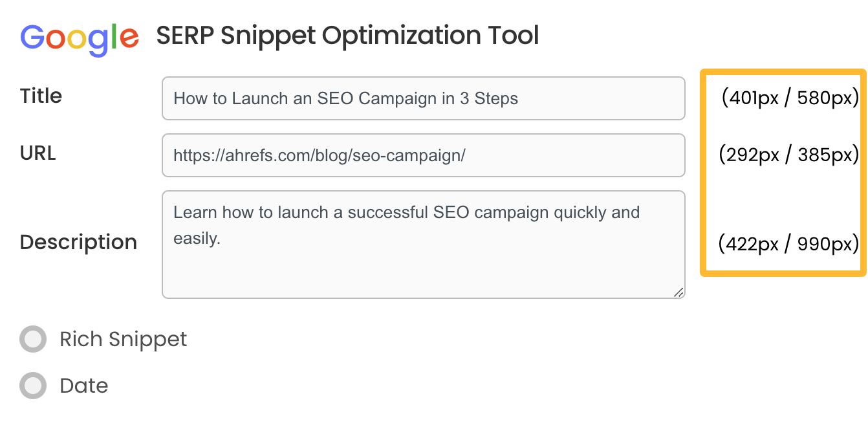Image resolution: width=868 pixels, height=427 pixels.
Task: Select the Date radio button
Action: pyautogui.click(x=32, y=386)
